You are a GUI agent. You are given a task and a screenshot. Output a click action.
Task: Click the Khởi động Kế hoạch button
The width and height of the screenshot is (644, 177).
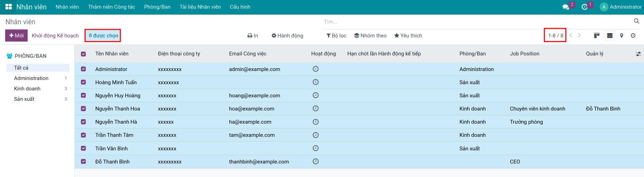coord(55,36)
